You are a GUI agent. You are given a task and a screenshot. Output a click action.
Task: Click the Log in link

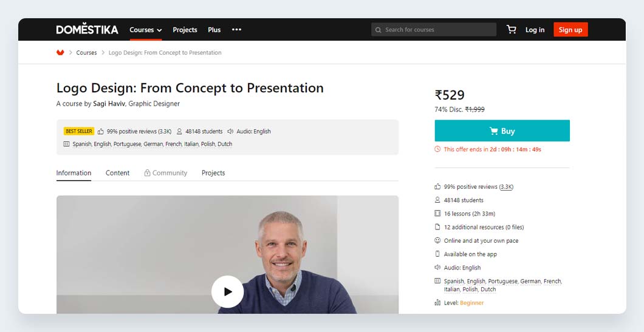pos(535,30)
